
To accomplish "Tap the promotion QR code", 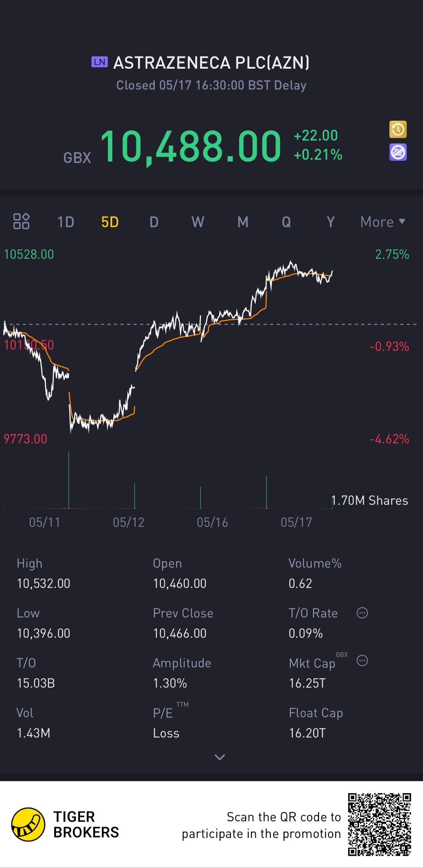I will tap(379, 824).
